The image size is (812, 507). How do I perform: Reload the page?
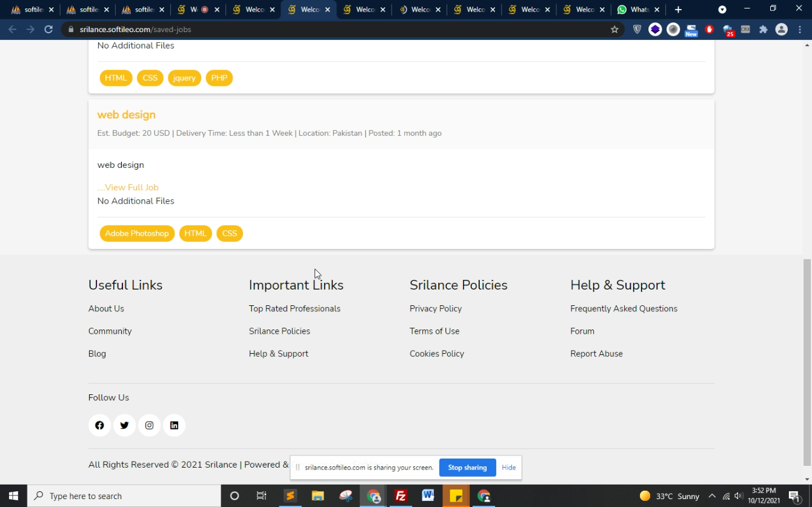[48, 29]
